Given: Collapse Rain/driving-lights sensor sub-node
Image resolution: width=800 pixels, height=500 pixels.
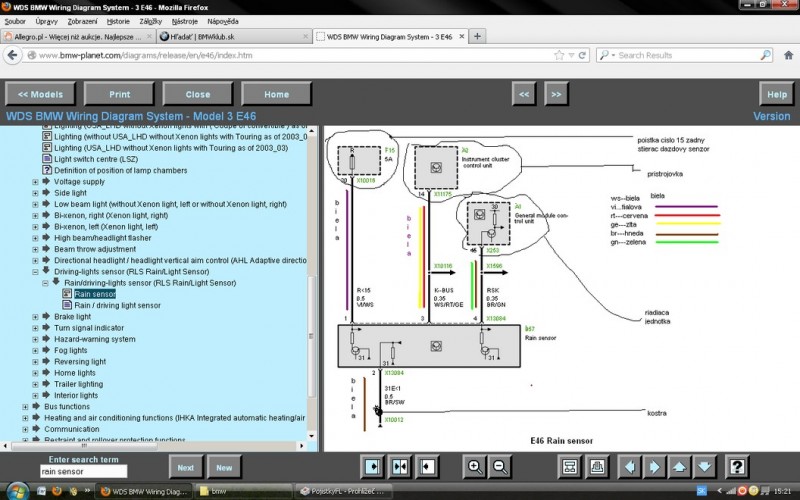Looking at the screenshot, I should [45, 283].
